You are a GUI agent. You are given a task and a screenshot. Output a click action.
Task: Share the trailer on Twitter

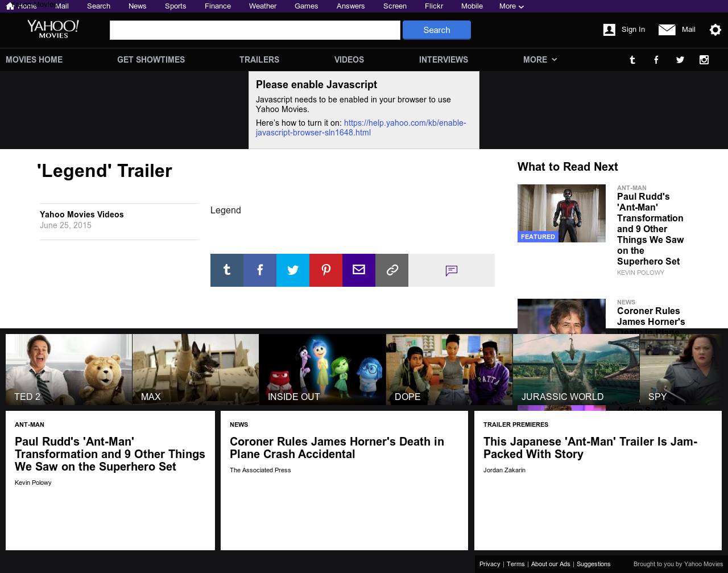click(x=293, y=270)
